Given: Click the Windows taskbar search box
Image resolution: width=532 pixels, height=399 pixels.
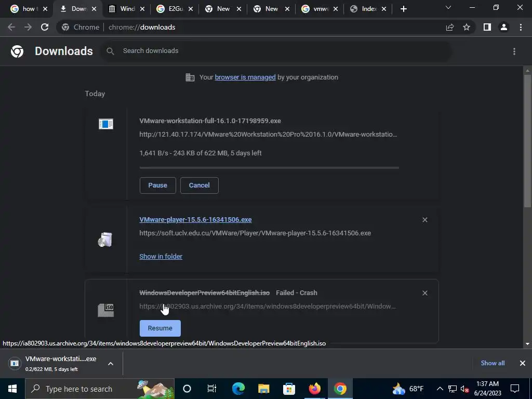Looking at the screenshot, I should [100, 389].
